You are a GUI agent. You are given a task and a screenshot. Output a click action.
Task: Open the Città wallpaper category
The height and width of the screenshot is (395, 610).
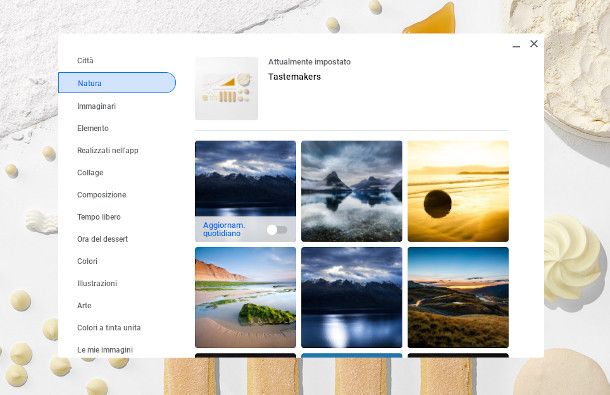[85, 60]
